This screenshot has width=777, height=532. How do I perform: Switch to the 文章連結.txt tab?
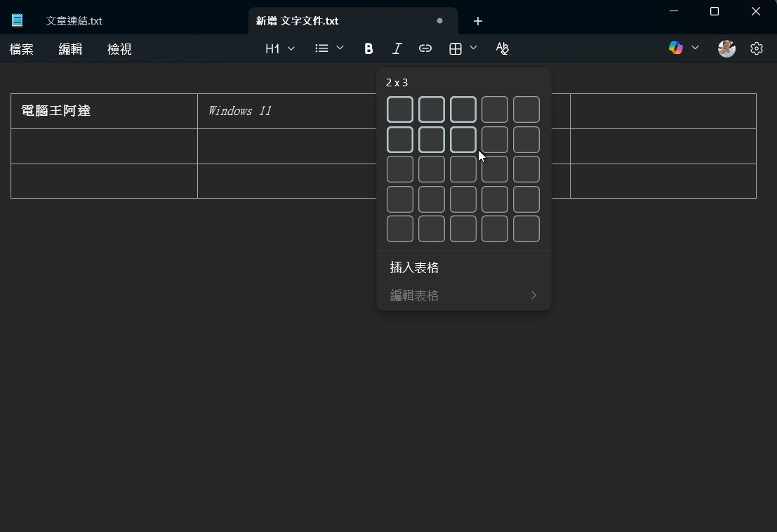(74, 20)
